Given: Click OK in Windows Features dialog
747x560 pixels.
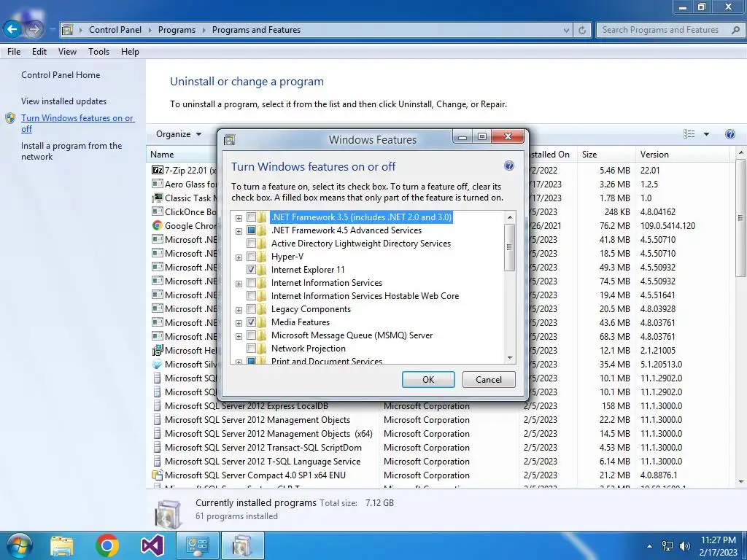Looking at the screenshot, I should [428, 379].
